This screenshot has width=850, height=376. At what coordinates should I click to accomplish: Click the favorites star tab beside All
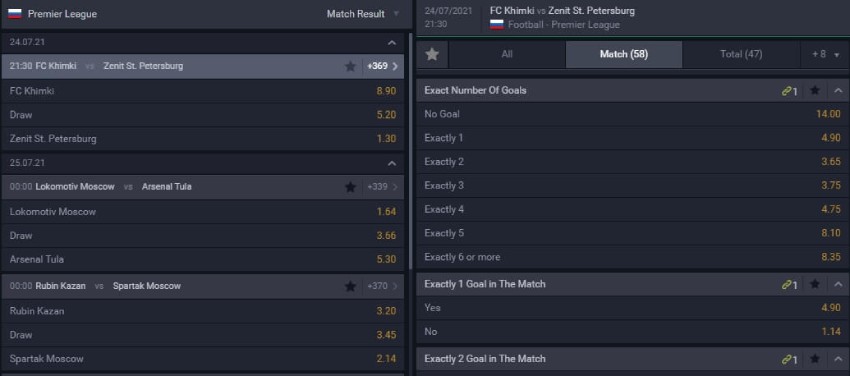pos(432,54)
